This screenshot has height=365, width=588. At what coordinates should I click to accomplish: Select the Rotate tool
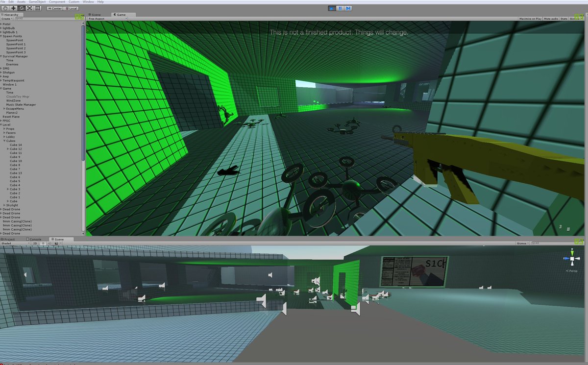22,8
